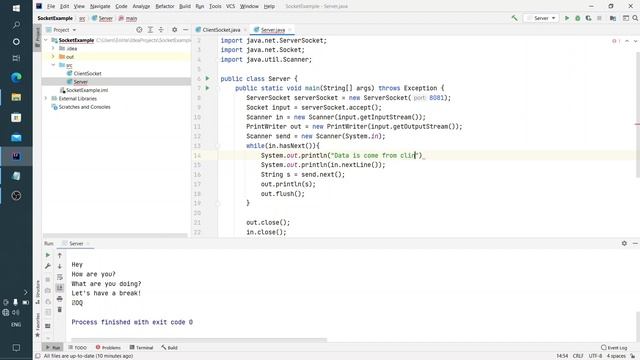Hide the Project panel with the minus icon
Image resolution: width=640 pixels, height=360 pixels.
point(185,30)
